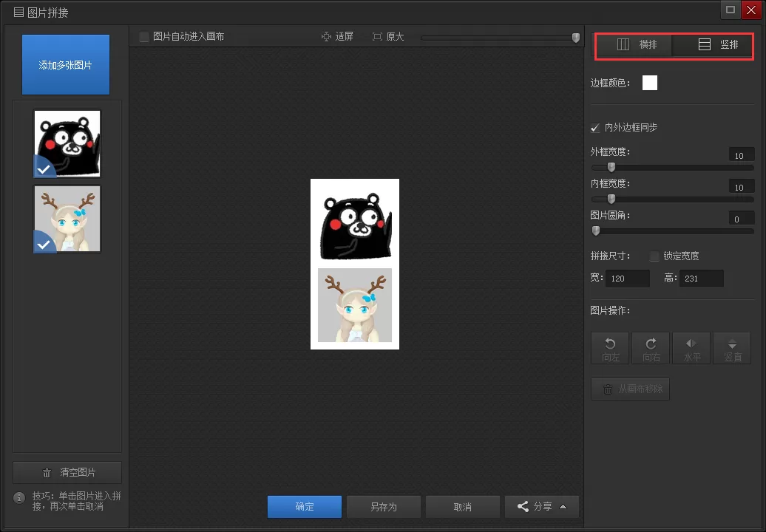
Task: Maximize the 图片拼接 window
Action: click(731, 10)
